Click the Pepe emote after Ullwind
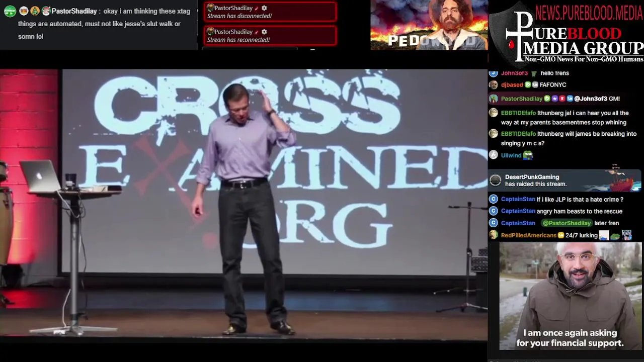 coord(528,155)
